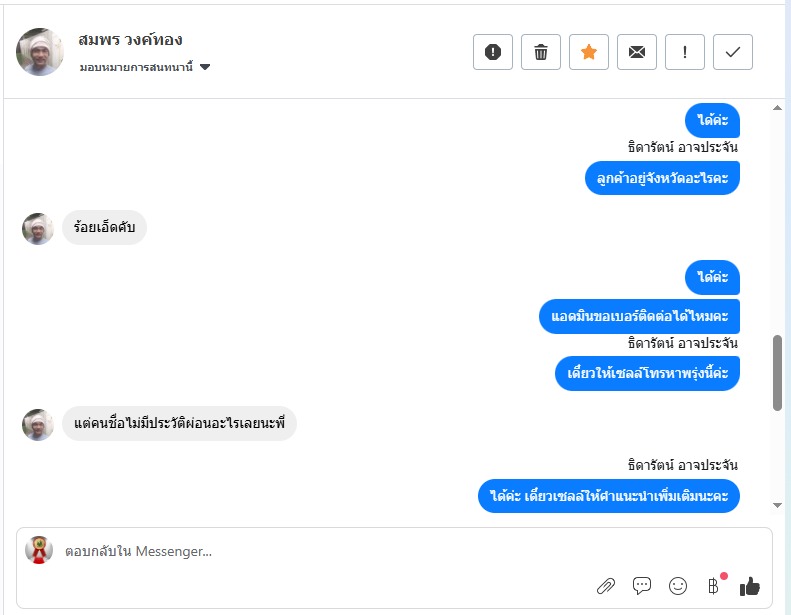Open the emoji picker smiley icon

tap(678, 586)
